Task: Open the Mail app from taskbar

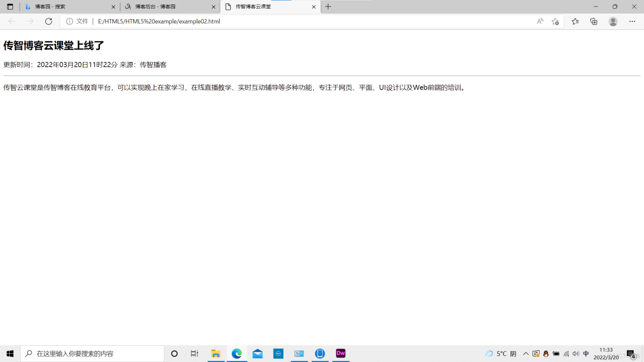Action: [257, 353]
